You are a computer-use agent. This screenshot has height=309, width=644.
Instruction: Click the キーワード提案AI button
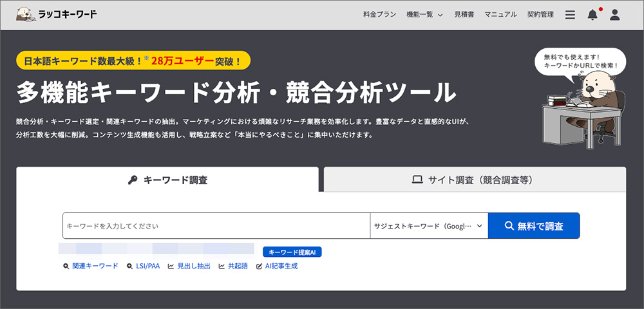[292, 252]
